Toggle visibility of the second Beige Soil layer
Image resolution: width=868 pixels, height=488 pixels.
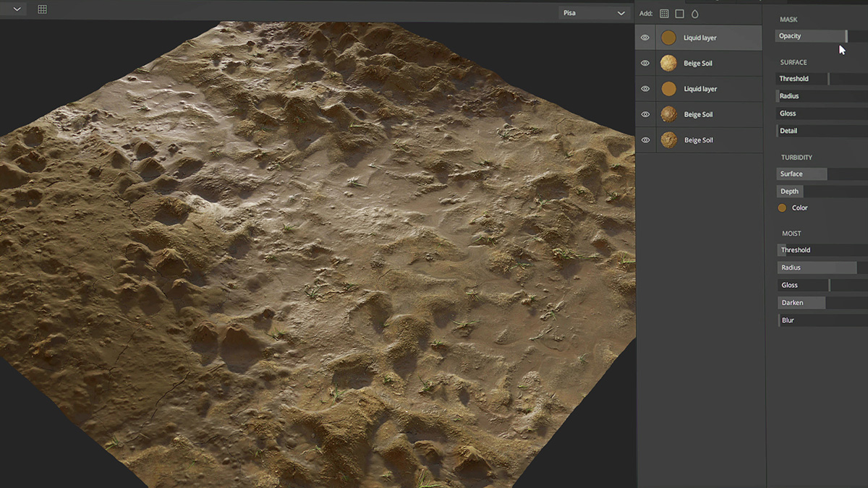coord(644,114)
